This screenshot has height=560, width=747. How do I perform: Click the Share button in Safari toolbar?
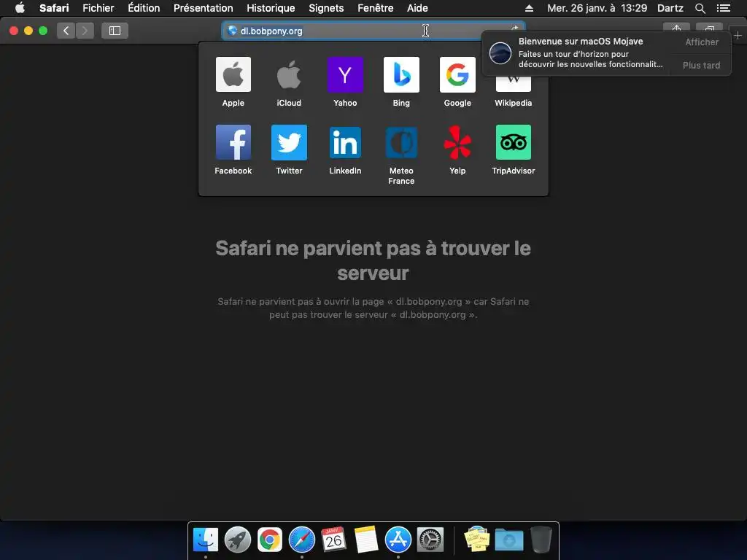pyautogui.click(x=676, y=28)
